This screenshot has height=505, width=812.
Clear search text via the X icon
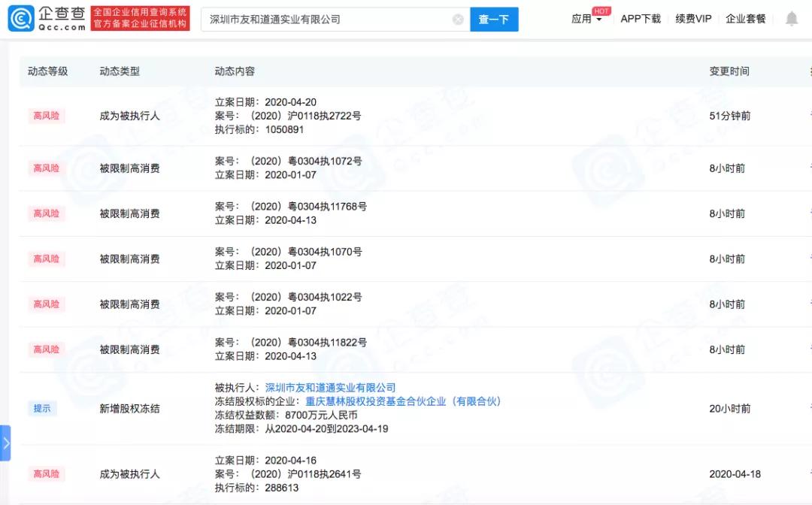coord(458,19)
